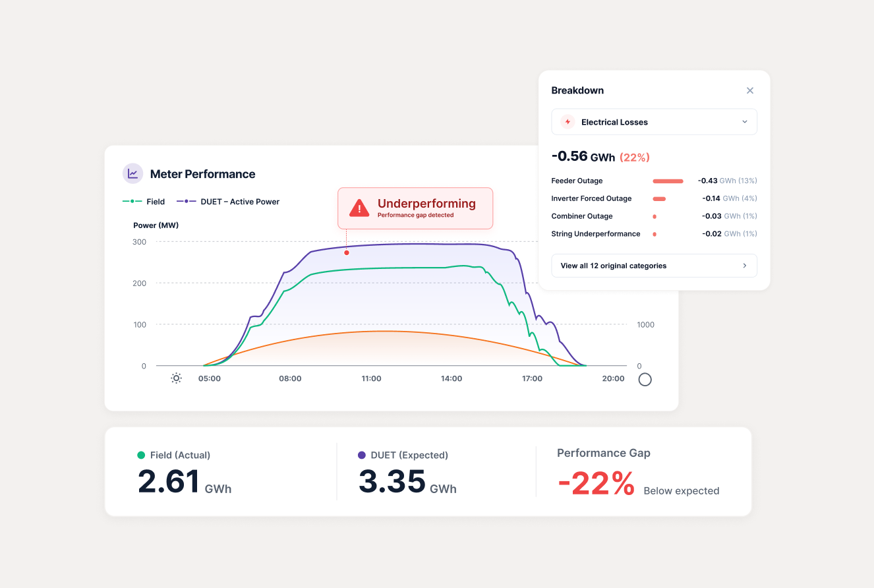Click the green Field (Actual) dot

click(141, 455)
